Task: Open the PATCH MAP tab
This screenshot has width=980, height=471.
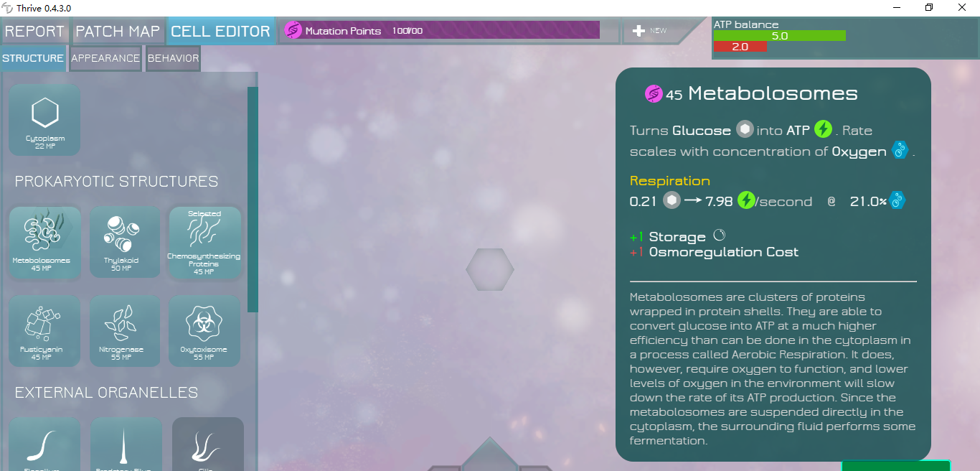Action: coord(117,31)
